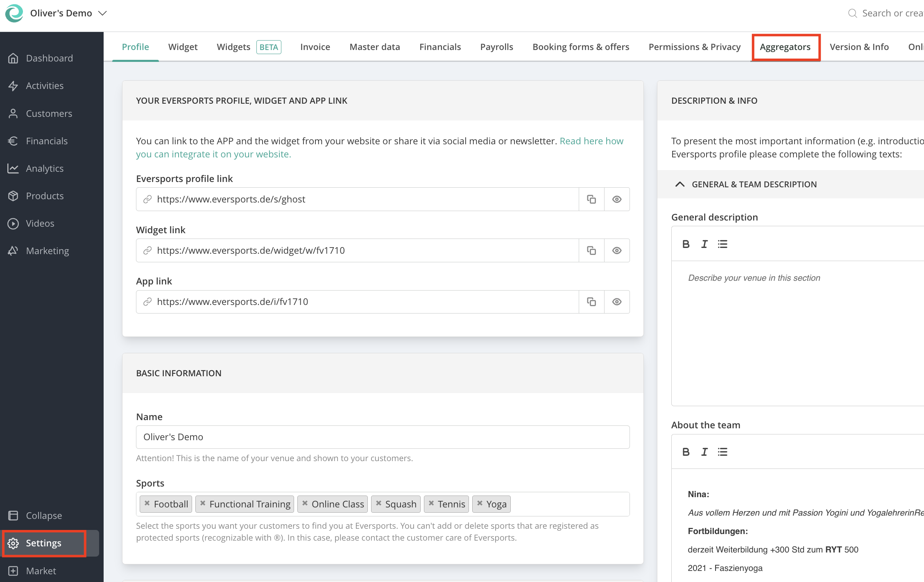Open Videos in the sidebar

40,223
